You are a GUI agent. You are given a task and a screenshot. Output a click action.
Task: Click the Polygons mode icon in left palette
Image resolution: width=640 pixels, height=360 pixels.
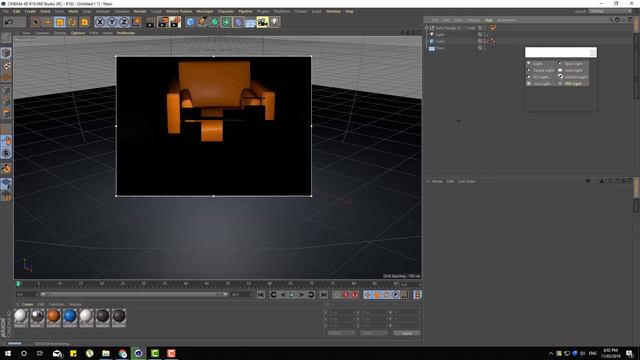point(6,113)
